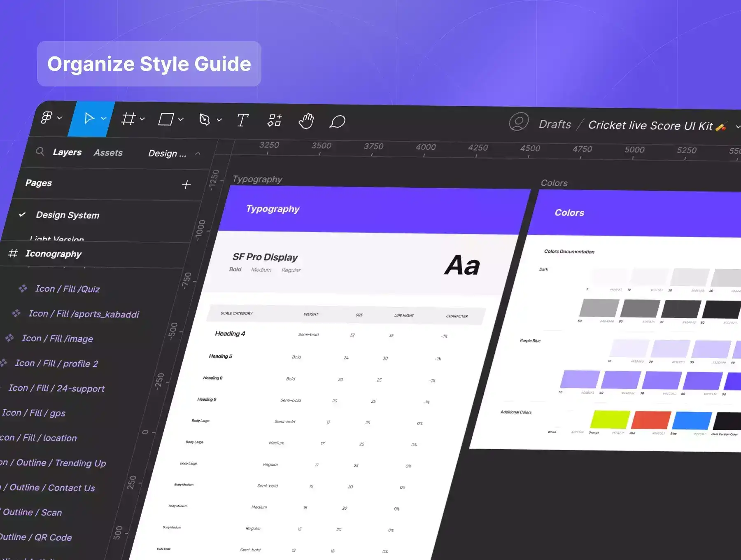Select the Frame tool
The height and width of the screenshot is (560, 741).
[x=128, y=119]
